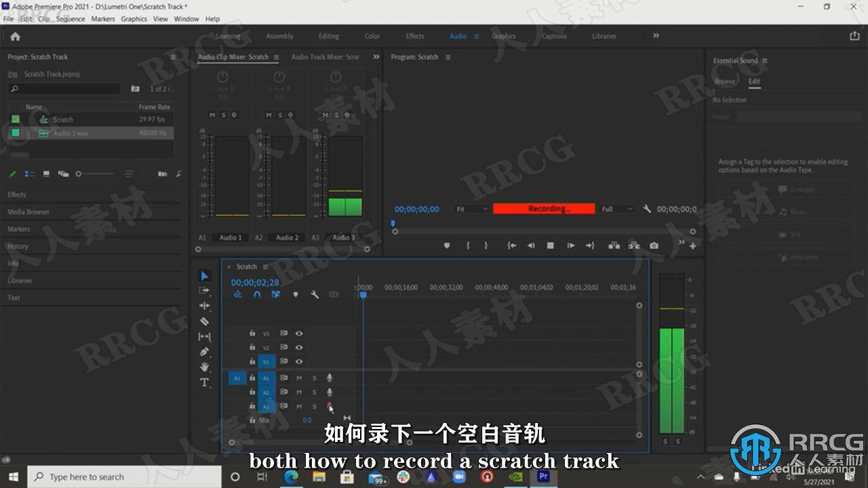The height and width of the screenshot is (488, 868).
Task: Click the A1 voice-over record microphone
Action: pyautogui.click(x=330, y=378)
